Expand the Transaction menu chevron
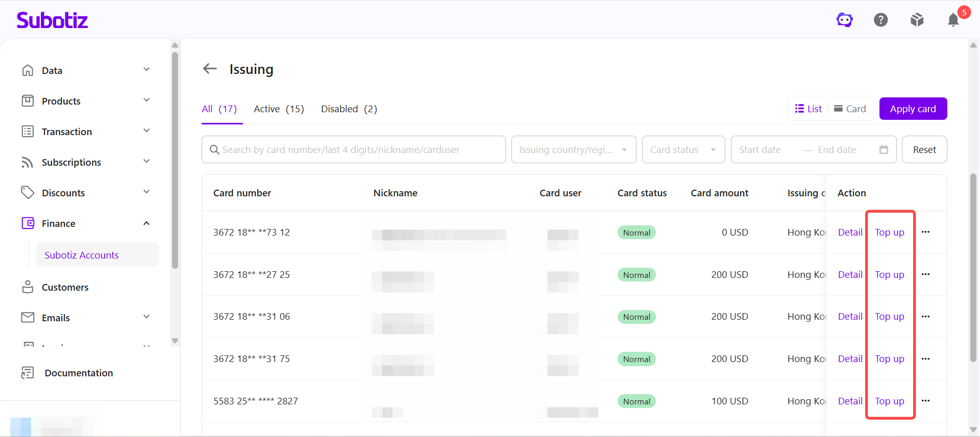 coord(146,131)
